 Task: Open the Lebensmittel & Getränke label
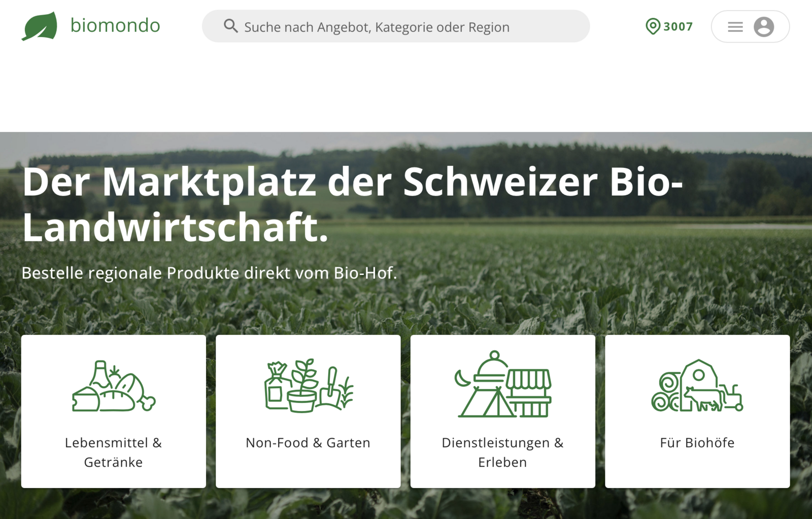[114, 452]
